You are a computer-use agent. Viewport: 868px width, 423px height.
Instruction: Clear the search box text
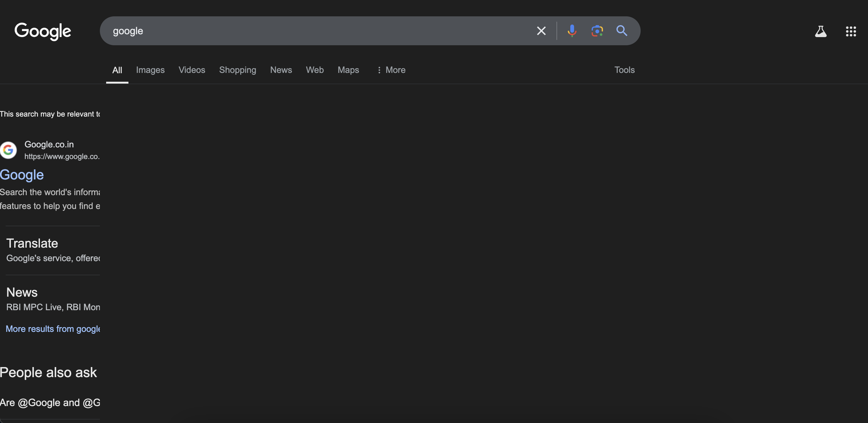pos(541,31)
